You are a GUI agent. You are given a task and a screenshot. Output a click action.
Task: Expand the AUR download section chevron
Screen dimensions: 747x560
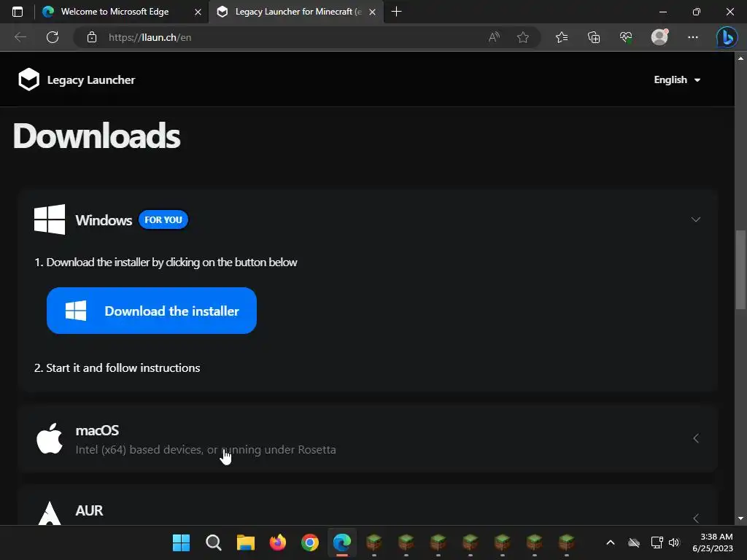tap(695, 518)
